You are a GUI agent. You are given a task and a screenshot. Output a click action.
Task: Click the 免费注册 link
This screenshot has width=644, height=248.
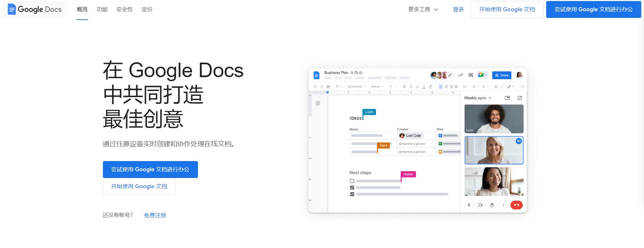(x=155, y=215)
